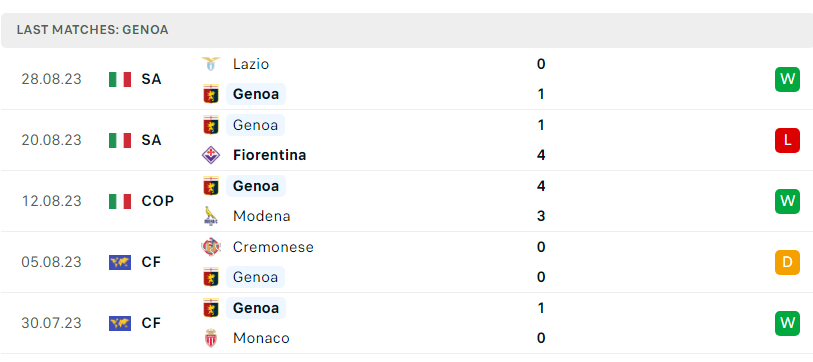
Task: Click the Cremonese crest icon
Action: pos(211,247)
